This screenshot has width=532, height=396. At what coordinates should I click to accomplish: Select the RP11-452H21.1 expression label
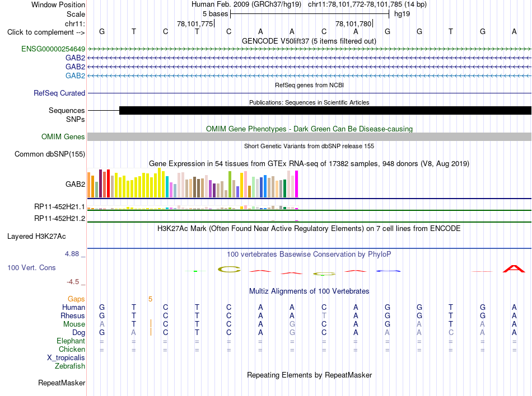tap(60, 206)
